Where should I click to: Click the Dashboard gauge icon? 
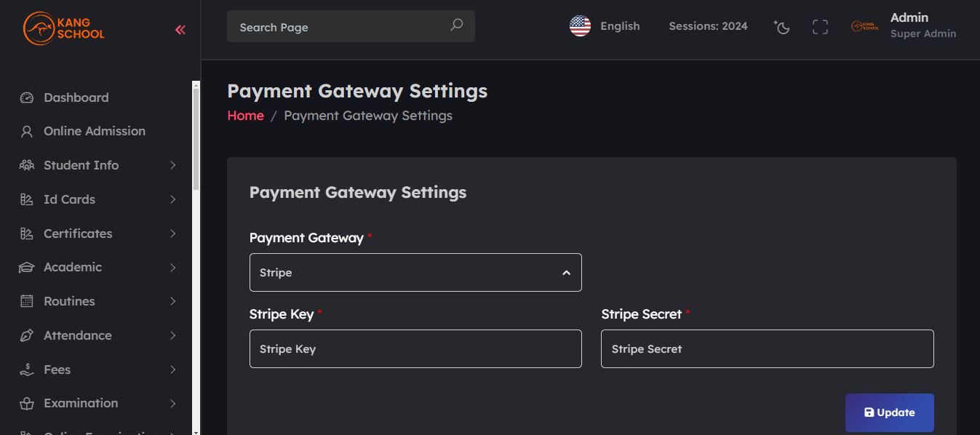pos(27,97)
